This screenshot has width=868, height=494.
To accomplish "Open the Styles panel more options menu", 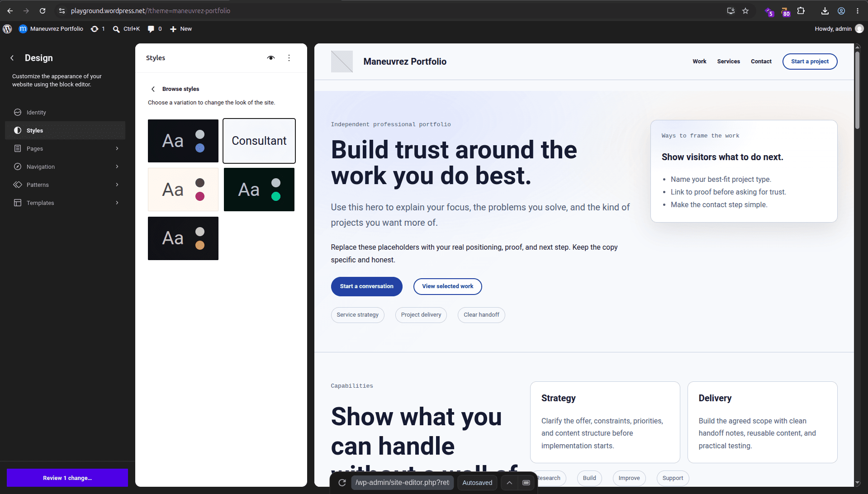I will pyautogui.click(x=289, y=58).
